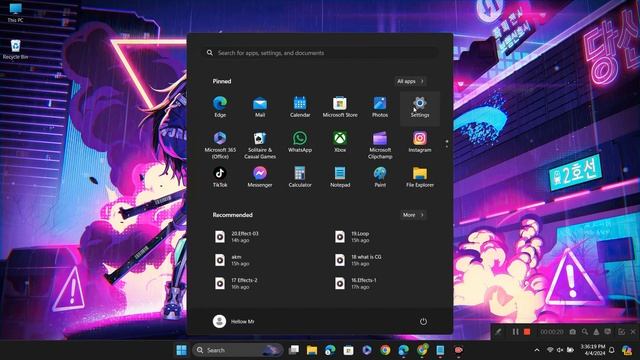Open the Mail app
Viewport: 640px width, 360px height.
click(260, 107)
